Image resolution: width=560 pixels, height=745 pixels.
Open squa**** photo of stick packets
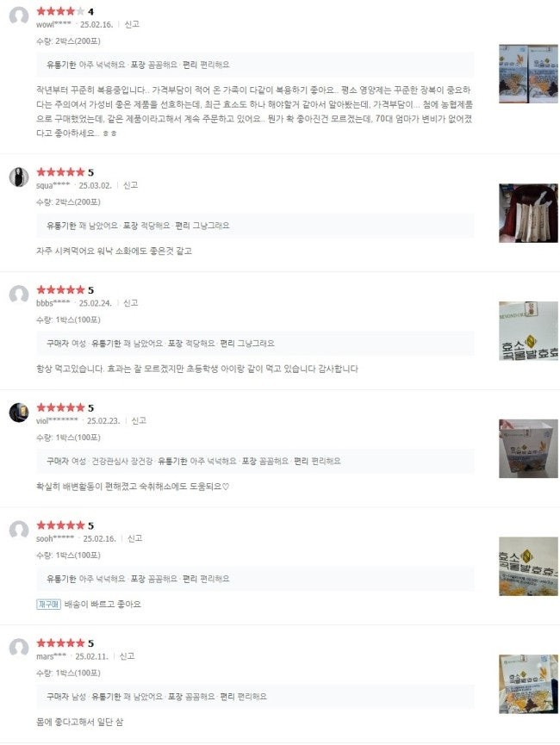[x=528, y=214]
